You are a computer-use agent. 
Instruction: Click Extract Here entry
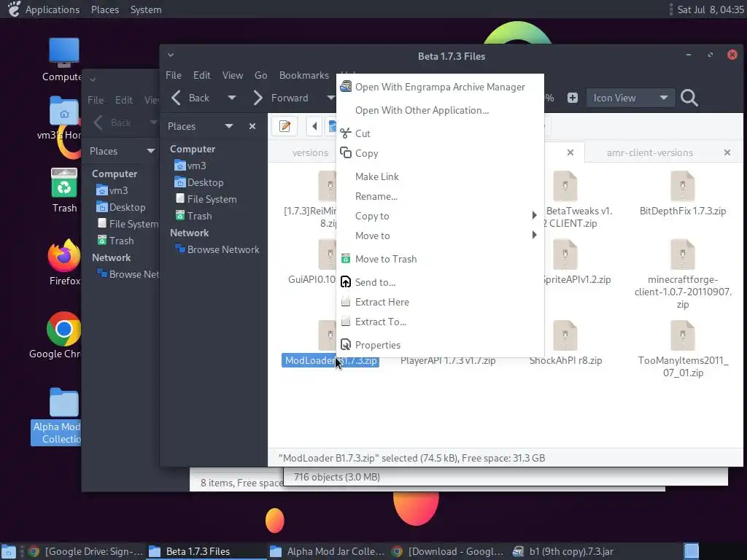[440, 302]
